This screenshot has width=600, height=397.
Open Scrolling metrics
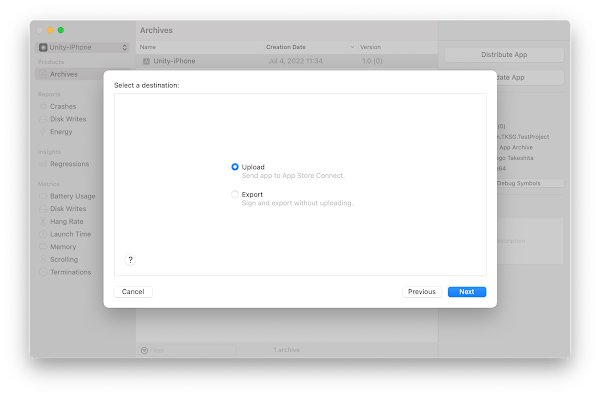(x=64, y=259)
